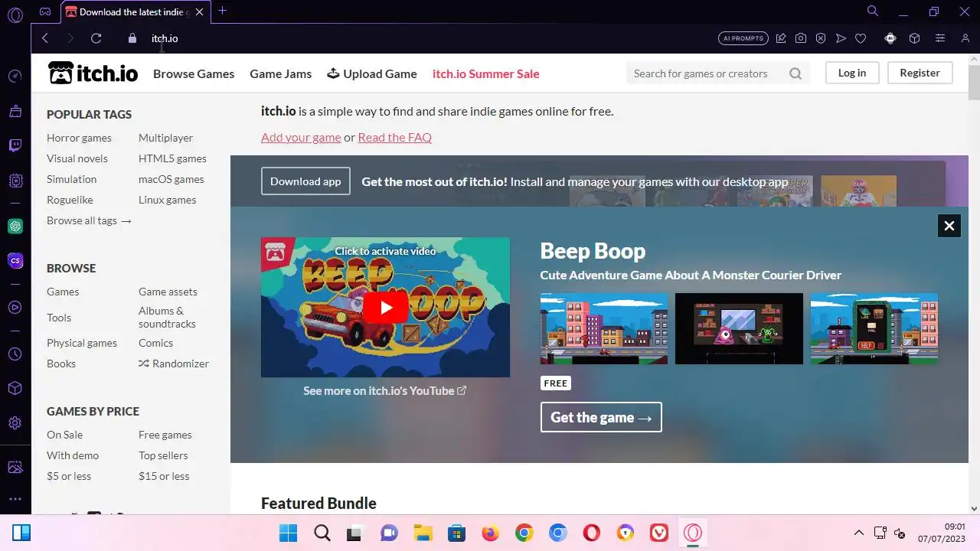Open the Aria AI toolbar icon
The height and width of the screenshot is (551, 980).
coord(890,38)
